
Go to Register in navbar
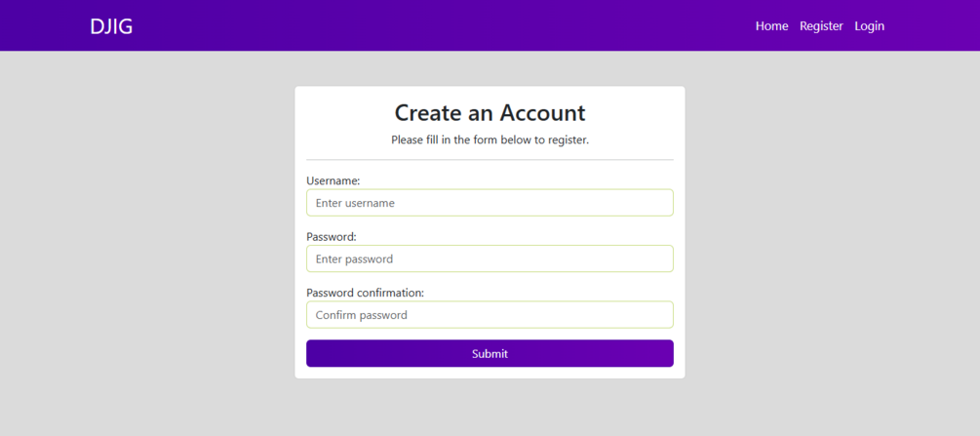pyautogui.click(x=821, y=26)
